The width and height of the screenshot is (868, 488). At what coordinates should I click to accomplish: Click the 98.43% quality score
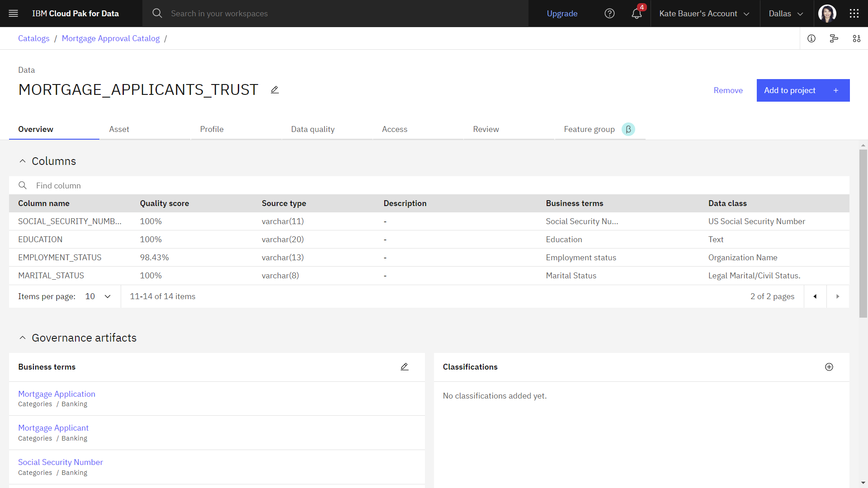click(x=154, y=258)
